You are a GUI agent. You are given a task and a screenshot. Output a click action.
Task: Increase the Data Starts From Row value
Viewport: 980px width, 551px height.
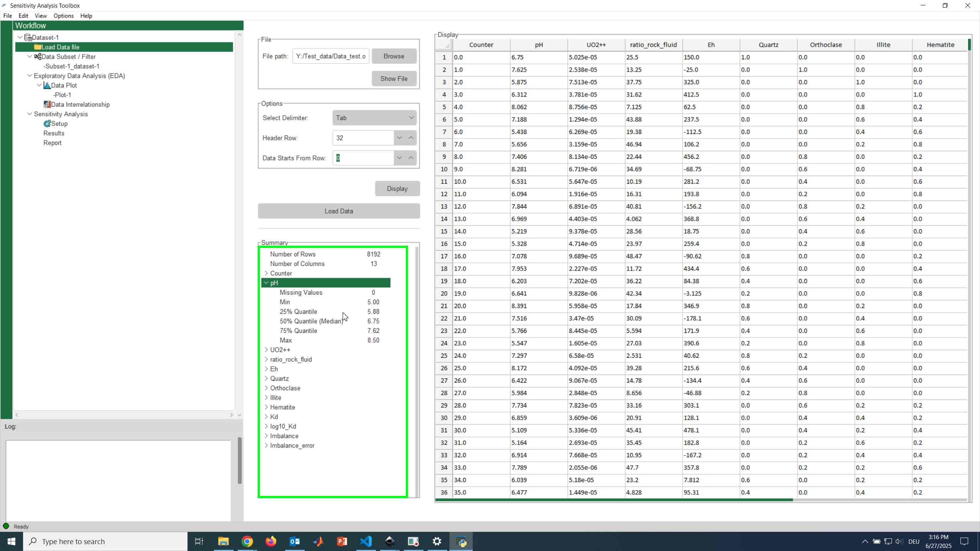411,158
